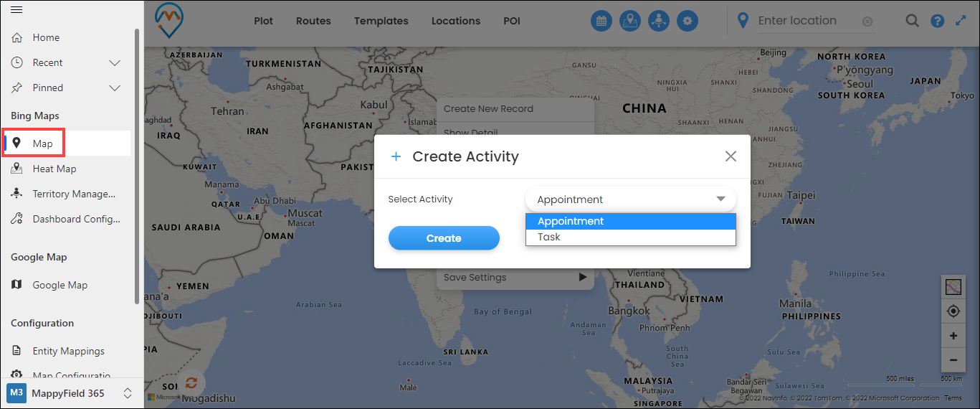Open the Routes menu

tap(313, 21)
